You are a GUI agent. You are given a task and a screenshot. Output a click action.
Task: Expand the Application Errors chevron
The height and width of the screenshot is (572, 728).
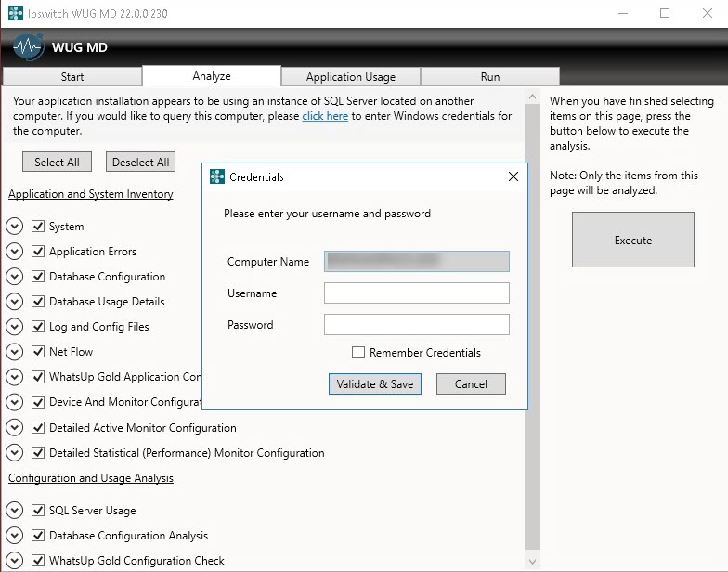tap(14, 252)
